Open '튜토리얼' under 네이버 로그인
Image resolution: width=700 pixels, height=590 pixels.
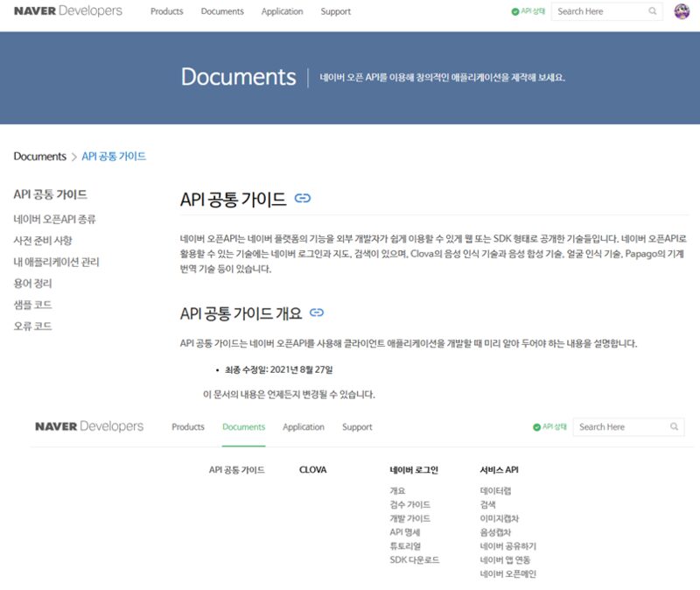(405, 546)
